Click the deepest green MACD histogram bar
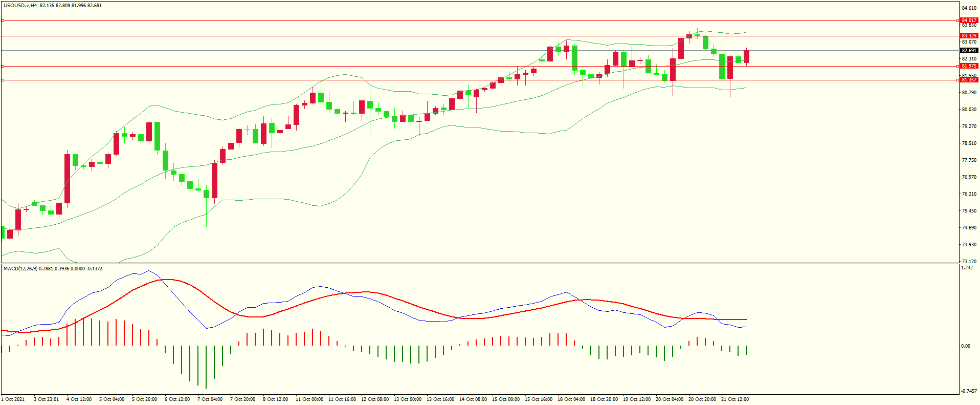980x405 pixels. (206, 367)
